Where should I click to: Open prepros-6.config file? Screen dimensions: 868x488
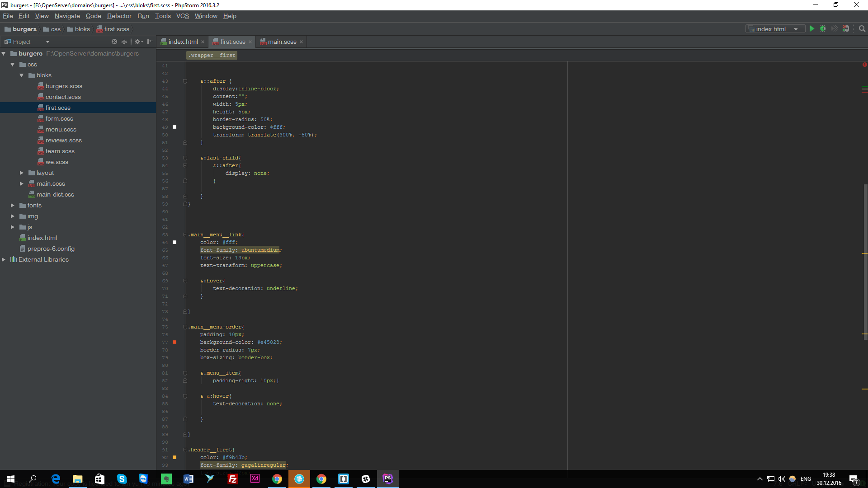51,249
